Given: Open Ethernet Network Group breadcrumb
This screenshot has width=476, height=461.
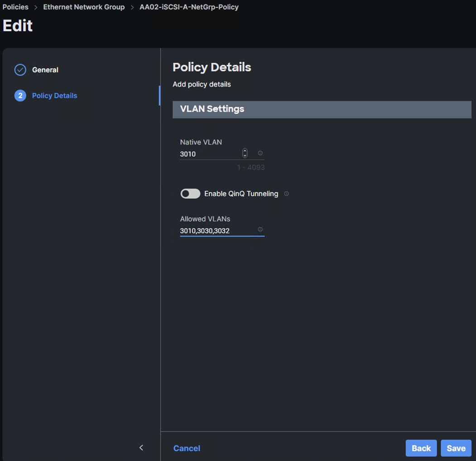Looking at the screenshot, I should (84, 7).
